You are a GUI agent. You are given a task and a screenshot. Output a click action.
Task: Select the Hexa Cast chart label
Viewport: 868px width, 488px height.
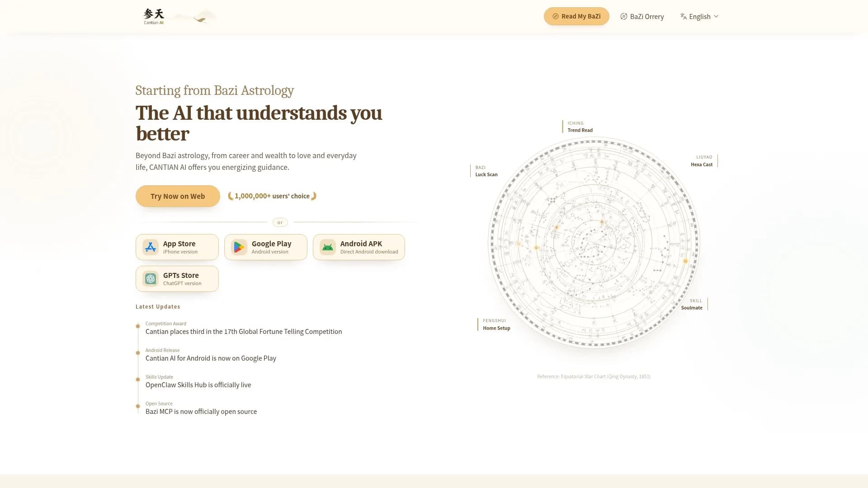click(702, 164)
